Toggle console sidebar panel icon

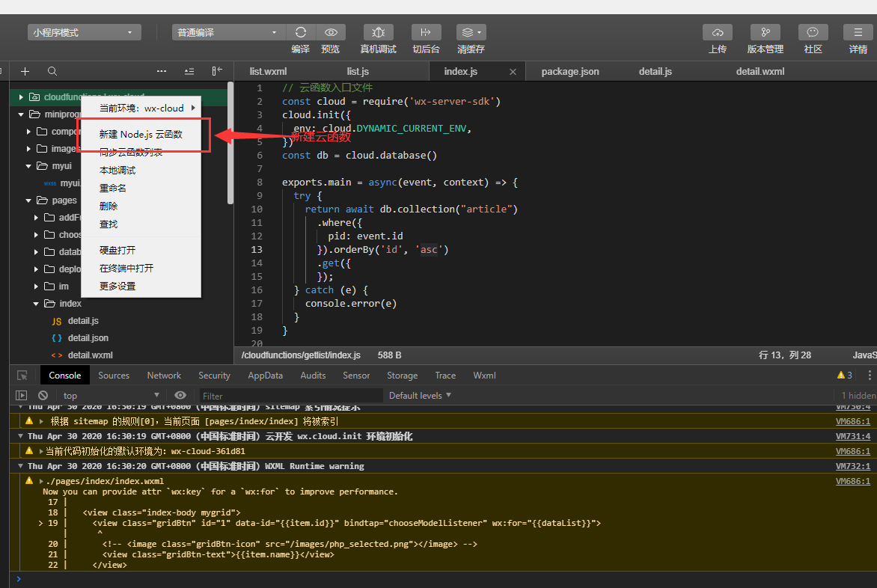tap(21, 395)
